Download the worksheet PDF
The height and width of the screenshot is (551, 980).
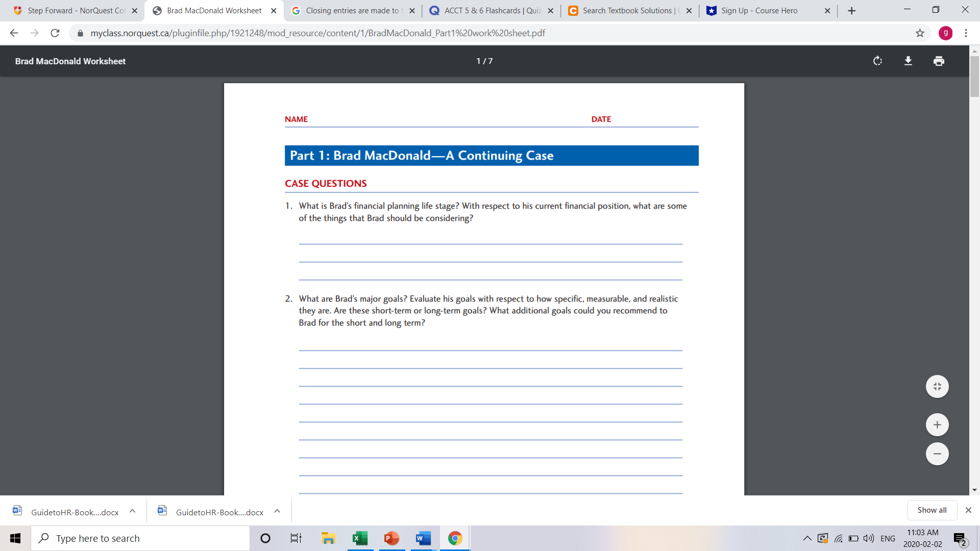pos(908,61)
